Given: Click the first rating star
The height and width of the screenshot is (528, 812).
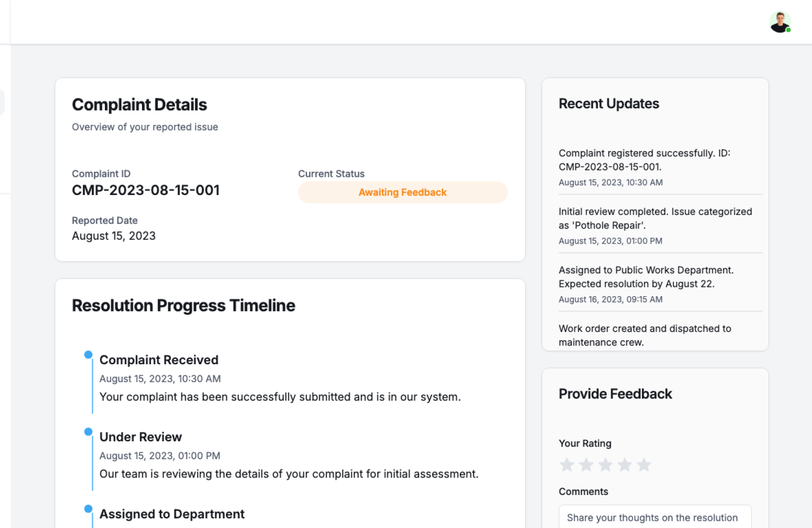Looking at the screenshot, I should click(567, 465).
